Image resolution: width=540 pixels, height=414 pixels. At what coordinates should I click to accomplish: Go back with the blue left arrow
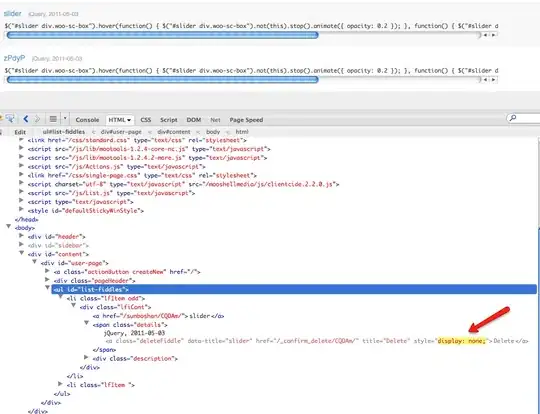pyautogui.click(x=25, y=119)
